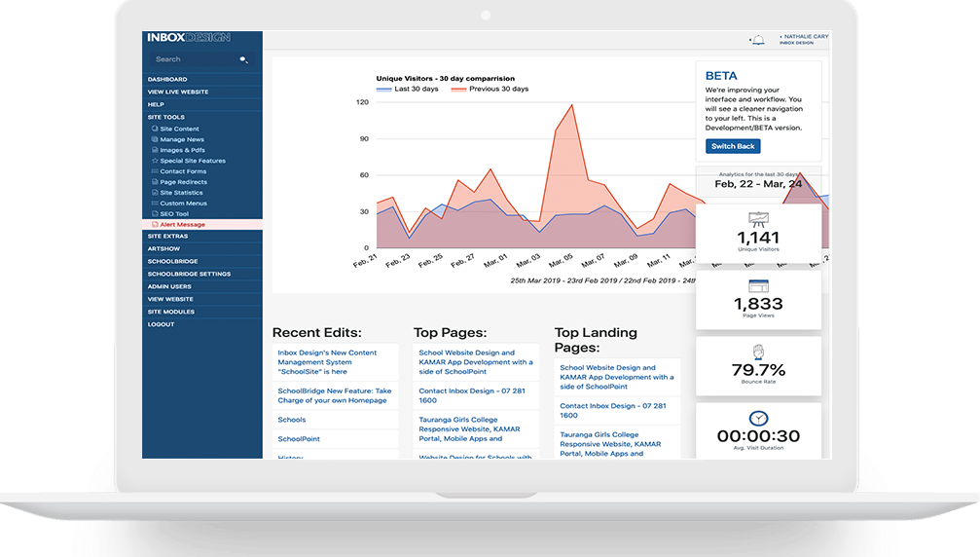Open the Site Content link
Image resolution: width=980 pixels, height=557 pixels.
(179, 129)
